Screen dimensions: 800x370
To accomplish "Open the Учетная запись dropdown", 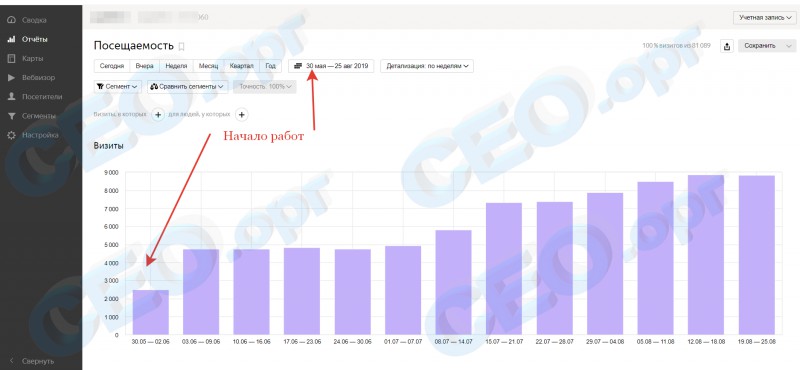I will pyautogui.click(x=765, y=17).
